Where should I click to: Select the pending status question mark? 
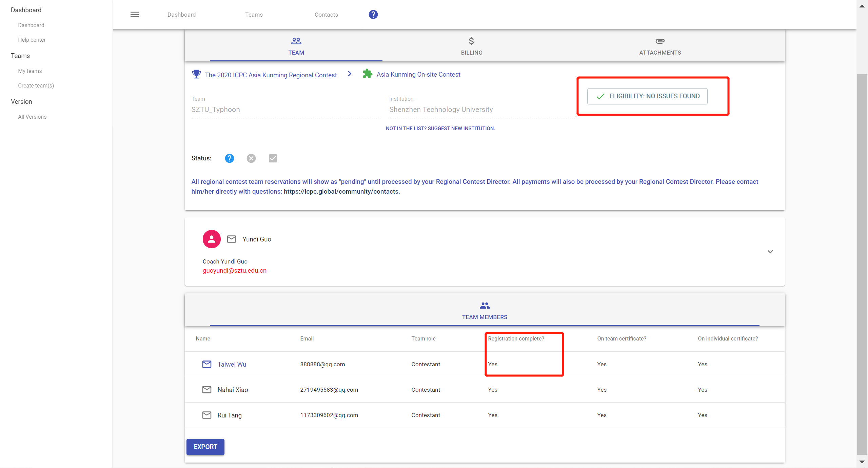coord(230,158)
